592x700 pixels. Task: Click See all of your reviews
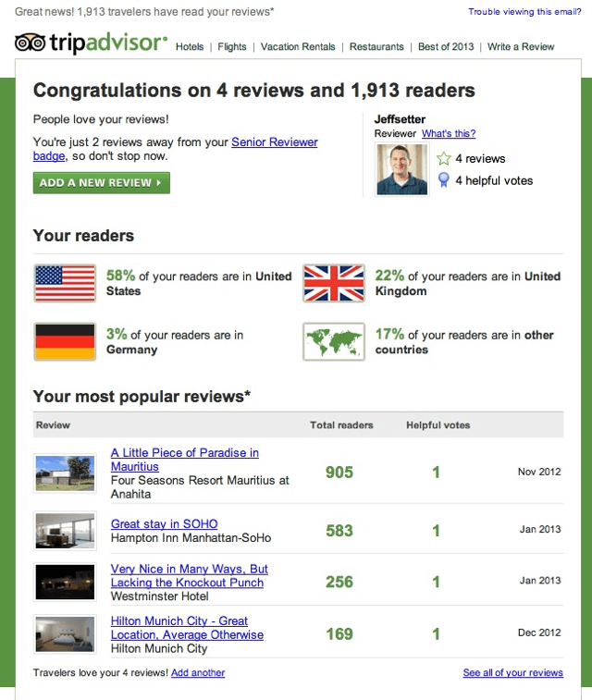point(513,673)
